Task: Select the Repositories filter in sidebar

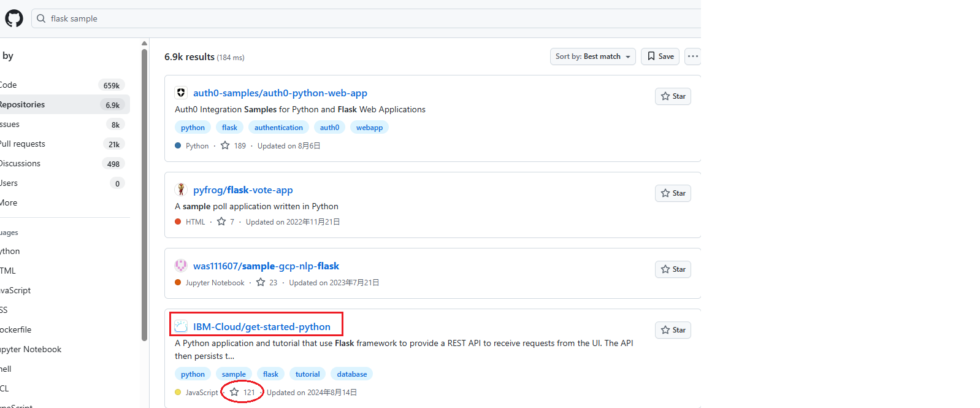Action: pyautogui.click(x=22, y=104)
